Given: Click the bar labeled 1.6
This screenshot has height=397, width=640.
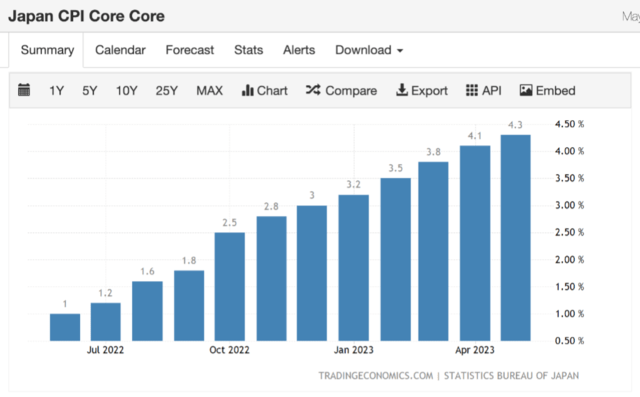Looking at the screenshot, I should click(x=147, y=311).
